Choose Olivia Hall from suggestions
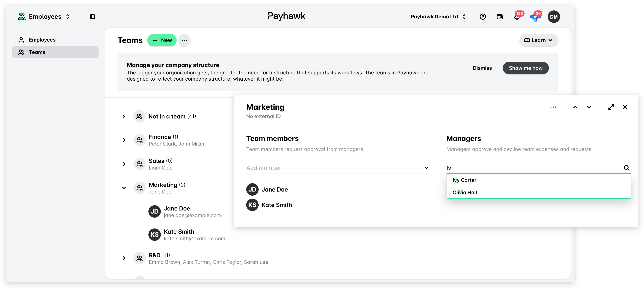The height and width of the screenshot is (288, 644). (x=538, y=193)
